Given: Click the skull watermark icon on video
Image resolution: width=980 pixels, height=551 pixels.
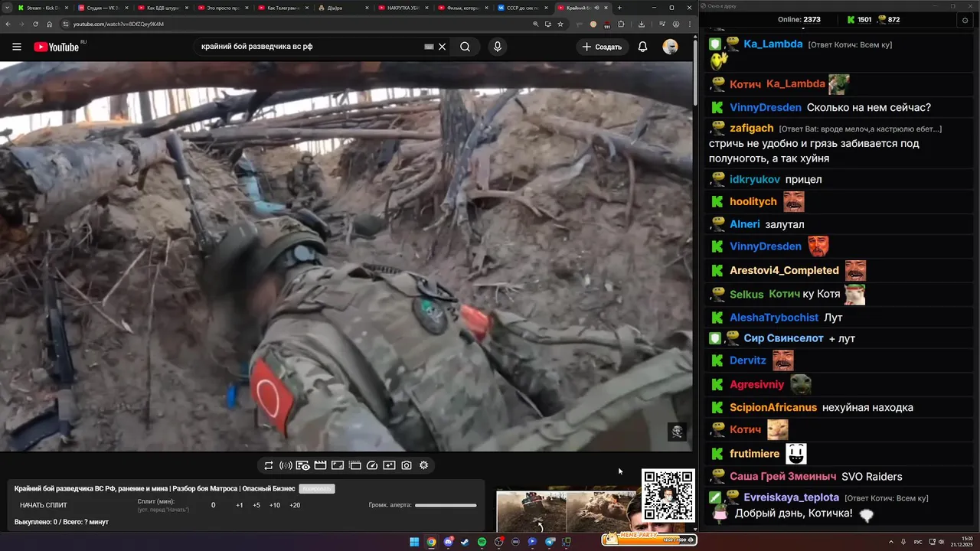Looking at the screenshot, I should pos(677,432).
